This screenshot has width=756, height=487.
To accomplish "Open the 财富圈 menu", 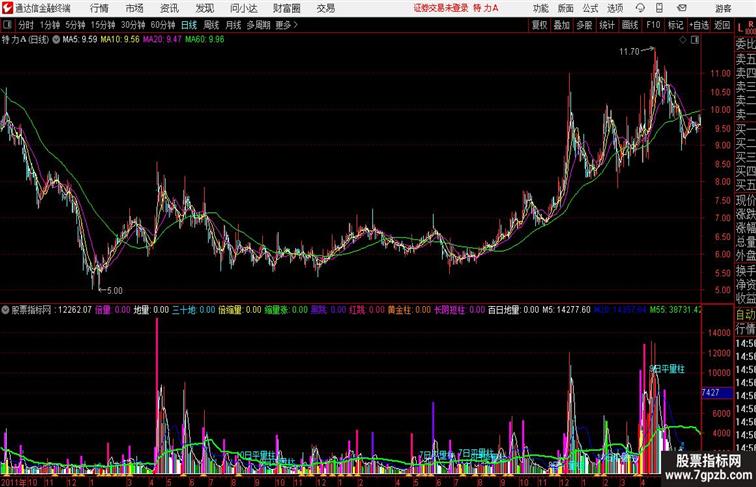I will point(286,8).
